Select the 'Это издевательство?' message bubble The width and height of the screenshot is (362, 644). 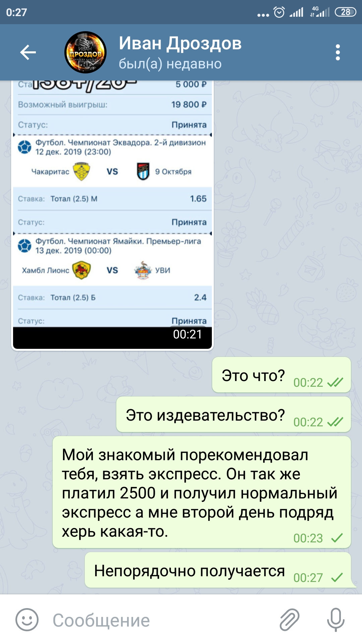(x=234, y=414)
